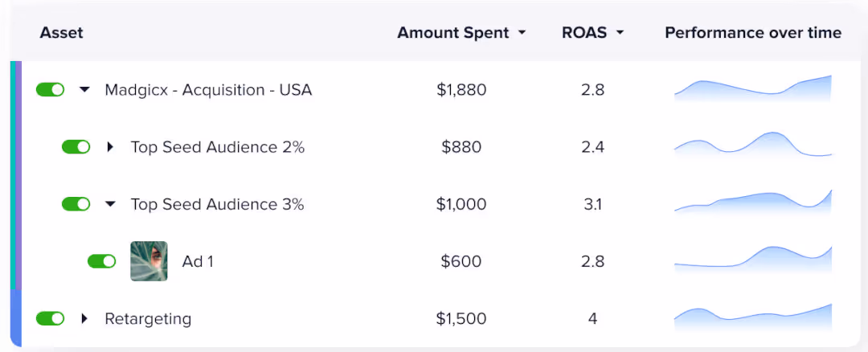Select the Retargeting campaign name
This screenshot has height=352, width=868.
coord(148,319)
